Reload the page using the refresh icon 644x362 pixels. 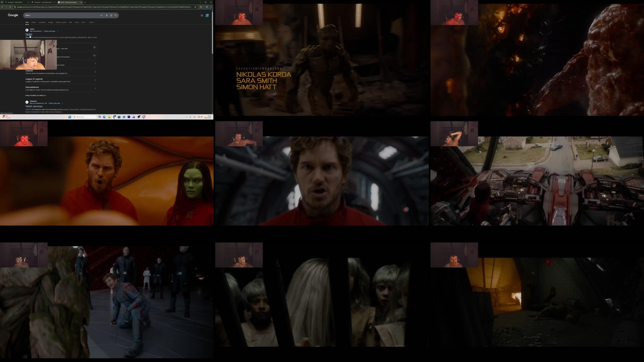[10, 7]
